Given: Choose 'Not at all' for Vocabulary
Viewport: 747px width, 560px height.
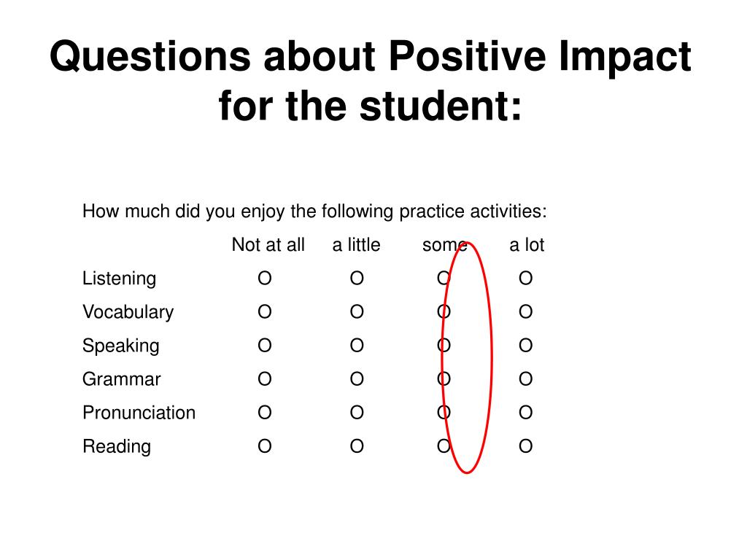Looking at the screenshot, I should pyautogui.click(x=265, y=312).
